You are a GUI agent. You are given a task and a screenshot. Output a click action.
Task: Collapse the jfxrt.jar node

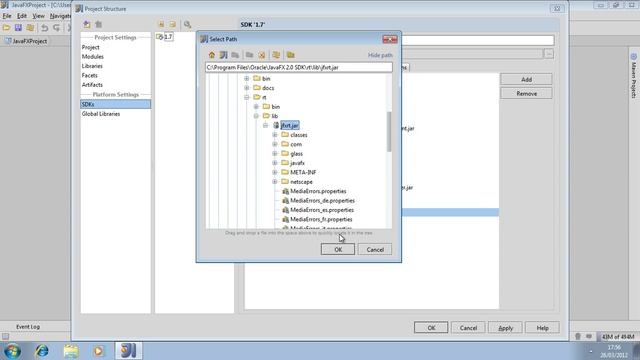pos(266,125)
